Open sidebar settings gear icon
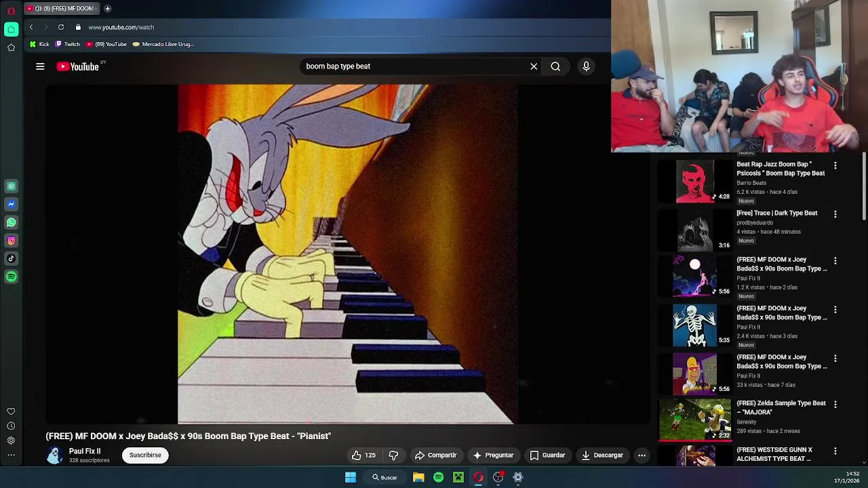The image size is (868, 488). click(11, 441)
